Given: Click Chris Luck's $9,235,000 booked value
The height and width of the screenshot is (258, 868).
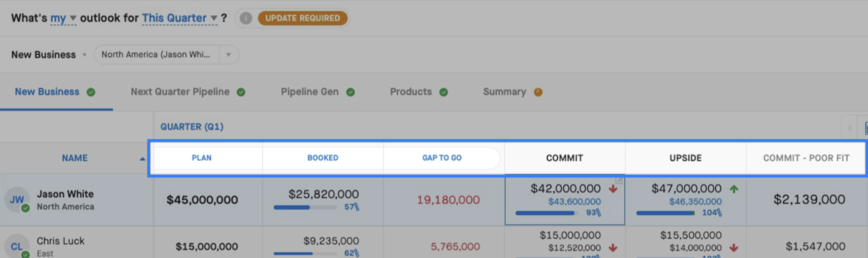Looking at the screenshot, I should (331, 241).
